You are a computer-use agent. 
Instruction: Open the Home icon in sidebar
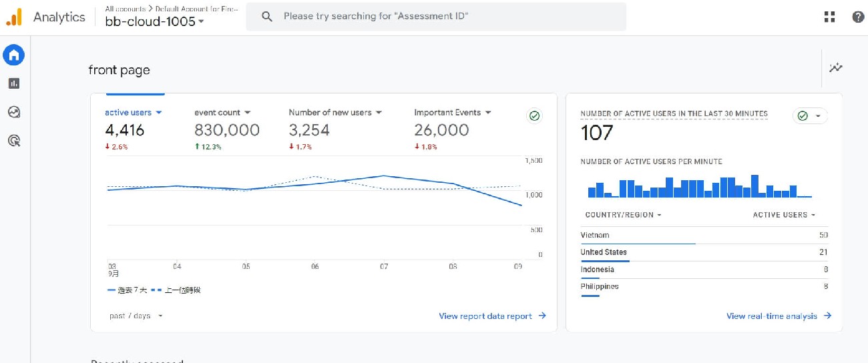[x=14, y=55]
